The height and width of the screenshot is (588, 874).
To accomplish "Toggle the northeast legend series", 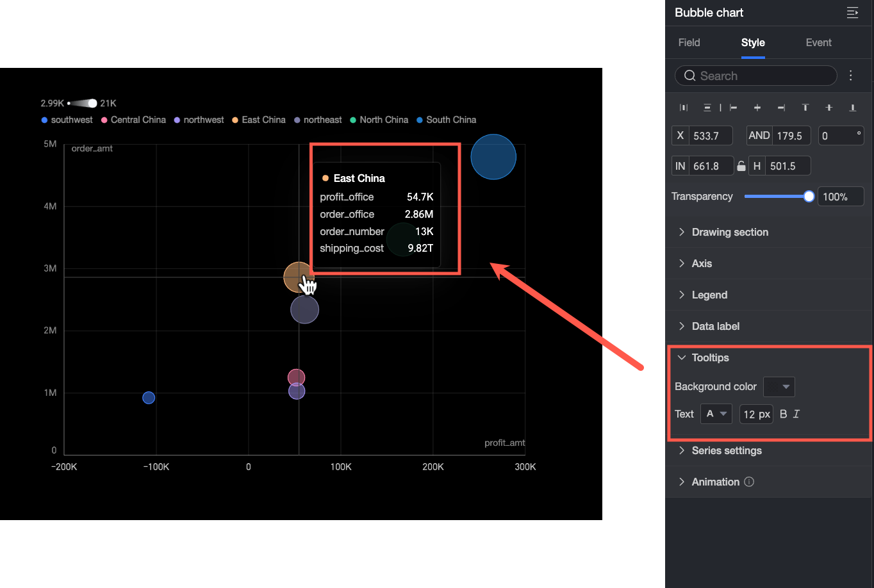I will [318, 120].
